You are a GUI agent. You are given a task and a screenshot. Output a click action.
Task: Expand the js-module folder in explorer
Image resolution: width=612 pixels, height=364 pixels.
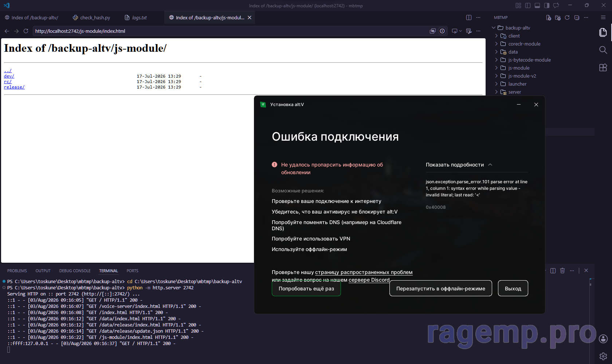[497, 68]
